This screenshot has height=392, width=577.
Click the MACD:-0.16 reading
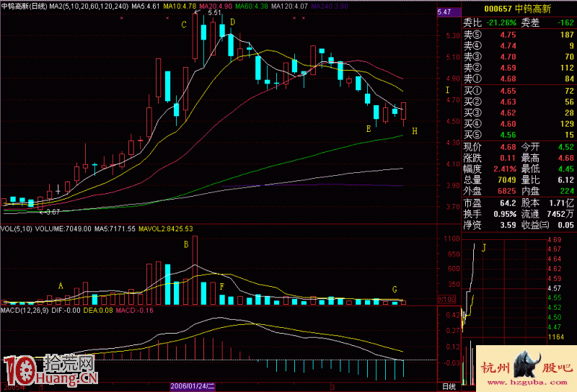(x=134, y=311)
